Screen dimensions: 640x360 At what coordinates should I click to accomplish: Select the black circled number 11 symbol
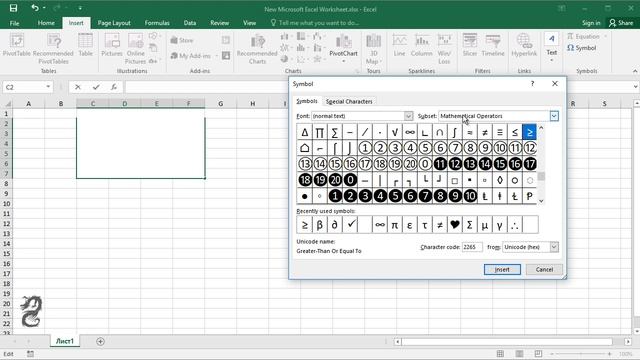(x=440, y=164)
